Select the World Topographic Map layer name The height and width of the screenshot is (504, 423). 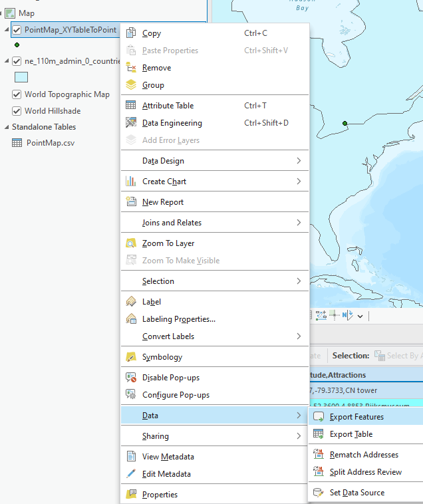pyautogui.click(x=67, y=94)
